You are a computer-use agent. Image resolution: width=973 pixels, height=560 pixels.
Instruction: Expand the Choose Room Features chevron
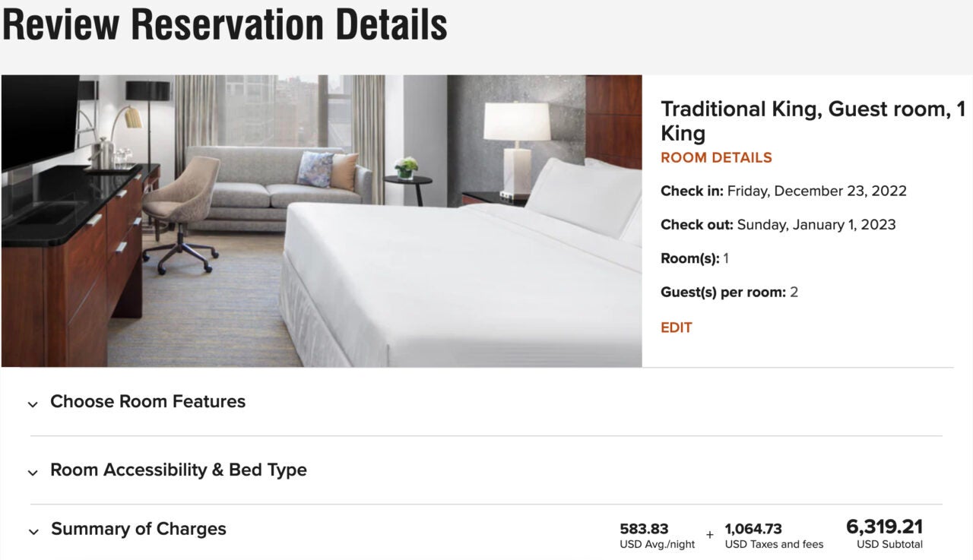tap(33, 404)
